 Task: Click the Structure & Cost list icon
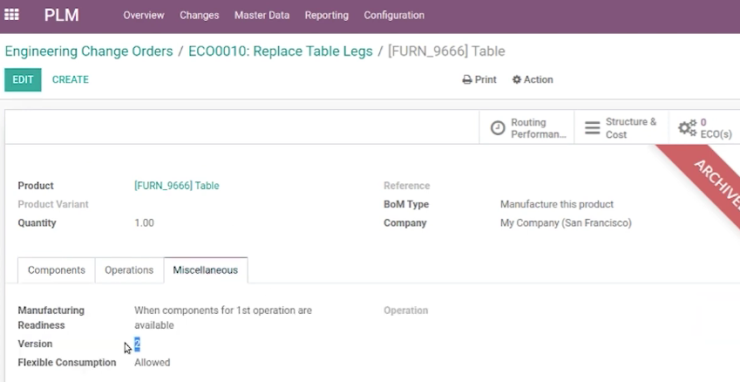tap(592, 128)
